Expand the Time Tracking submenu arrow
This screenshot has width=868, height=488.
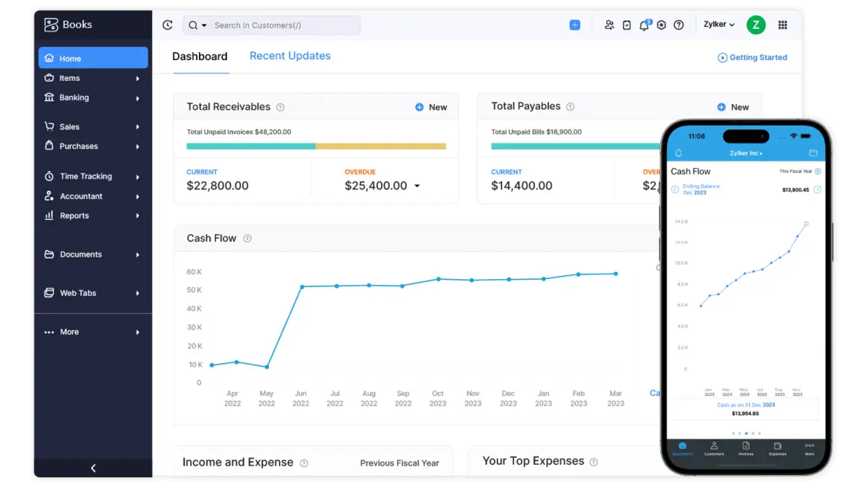137,176
